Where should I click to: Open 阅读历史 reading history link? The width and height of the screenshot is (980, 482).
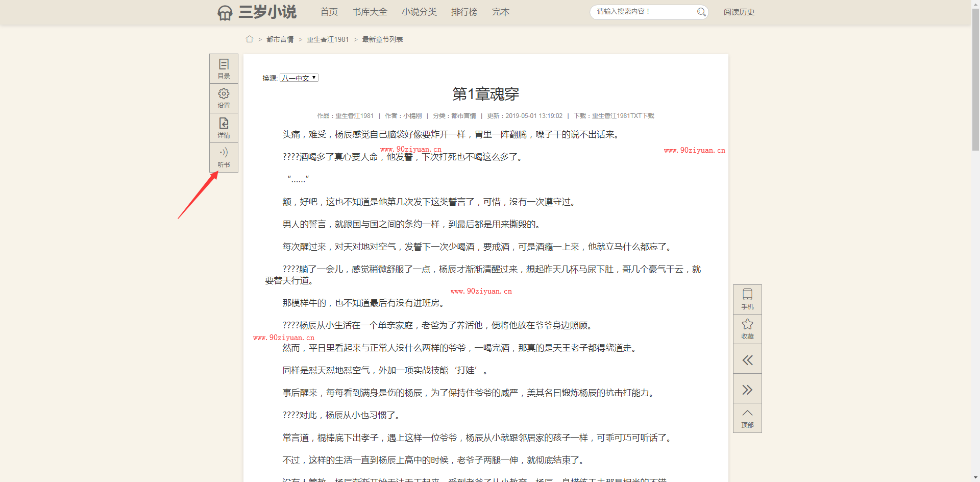(739, 12)
